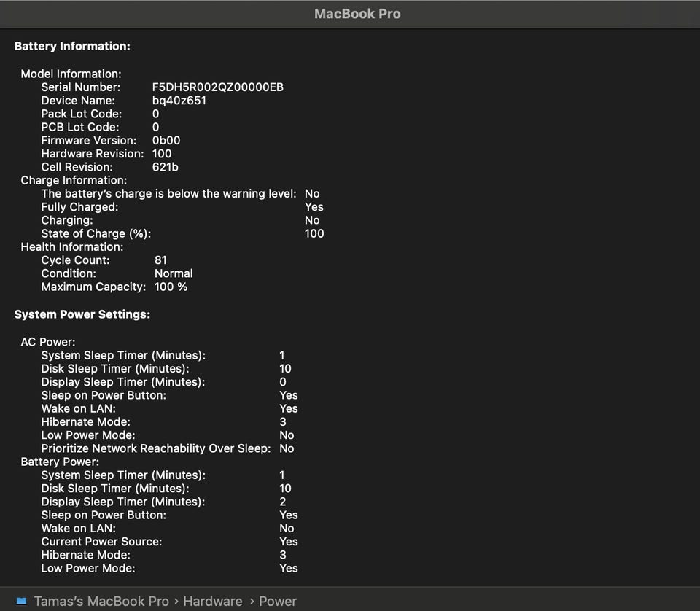Select cell revision value 621b
Image resolution: width=700 pixels, height=611 pixels.
166,167
